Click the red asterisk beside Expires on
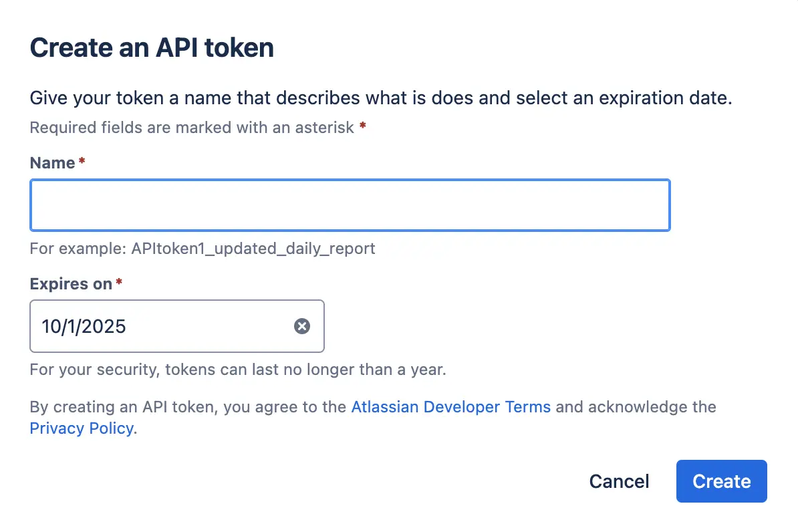The image size is (798, 532). pos(118,281)
